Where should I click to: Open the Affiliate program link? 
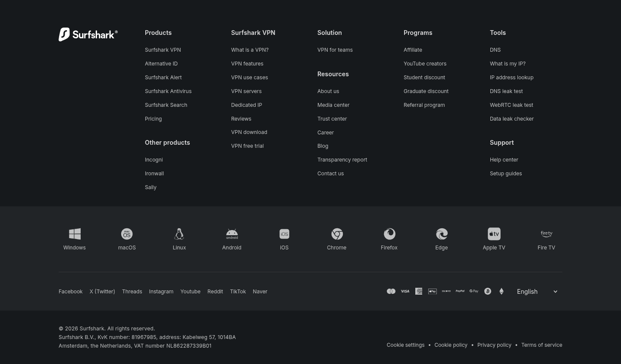(413, 50)
